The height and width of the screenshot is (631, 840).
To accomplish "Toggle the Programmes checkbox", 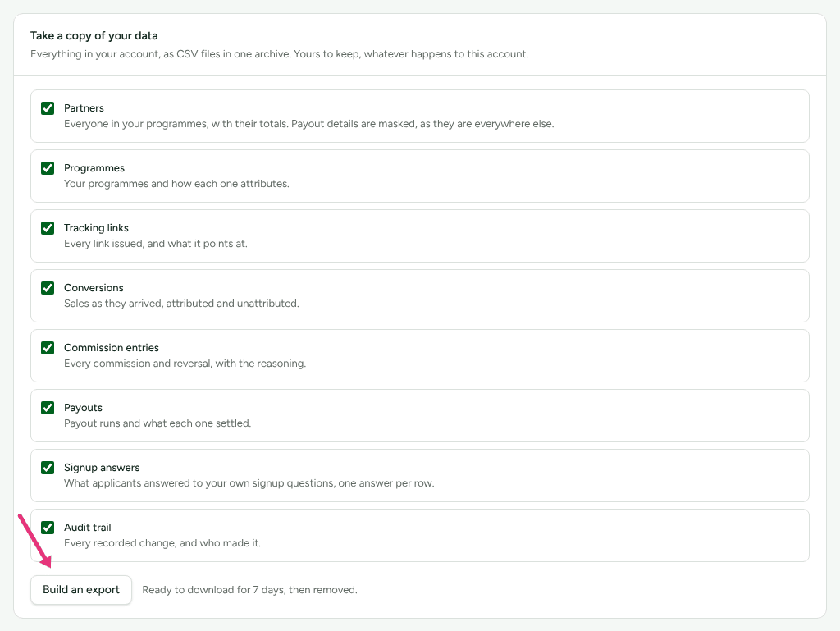I will (48, 168).
